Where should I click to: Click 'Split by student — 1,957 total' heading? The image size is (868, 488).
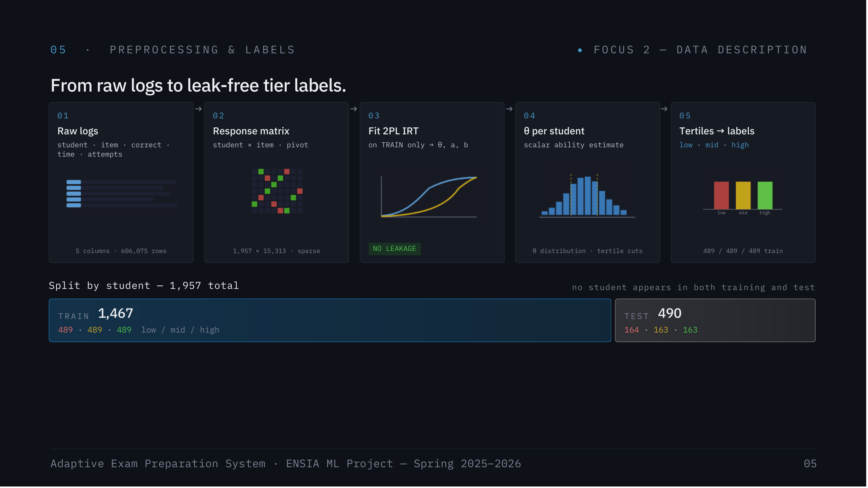click(x=144, y=286)
